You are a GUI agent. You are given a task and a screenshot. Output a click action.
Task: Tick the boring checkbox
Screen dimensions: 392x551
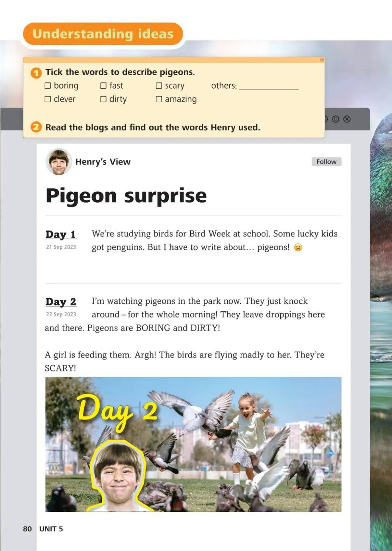point(48,86)
